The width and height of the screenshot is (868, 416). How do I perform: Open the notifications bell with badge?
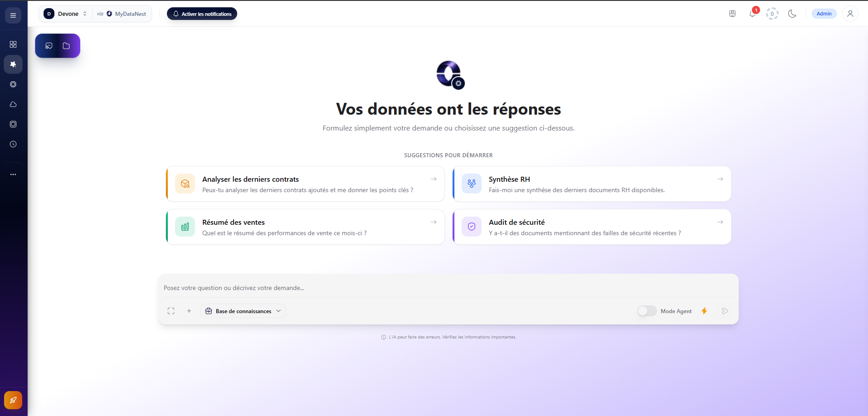pos(752,14)
